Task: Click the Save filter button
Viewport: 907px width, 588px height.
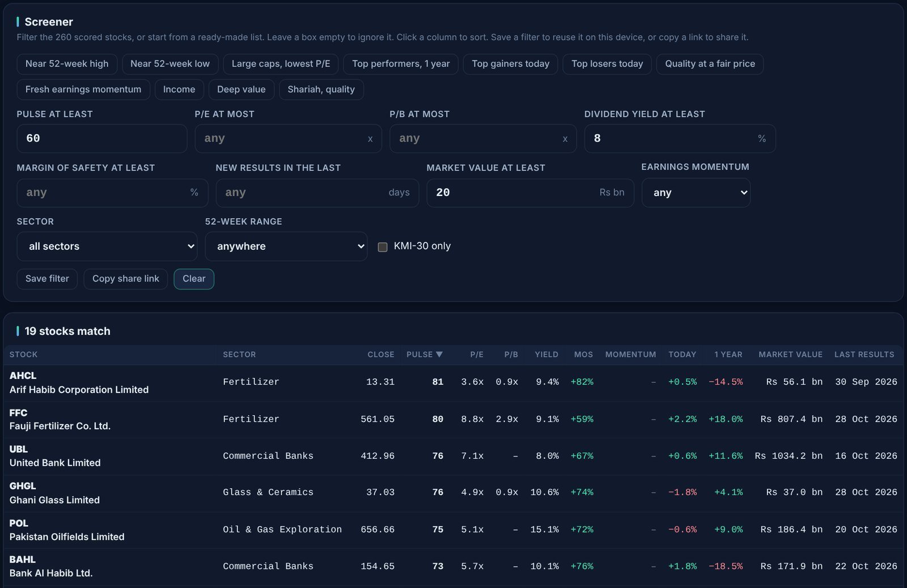Action: pyautogui.click(x=47, y=279)
